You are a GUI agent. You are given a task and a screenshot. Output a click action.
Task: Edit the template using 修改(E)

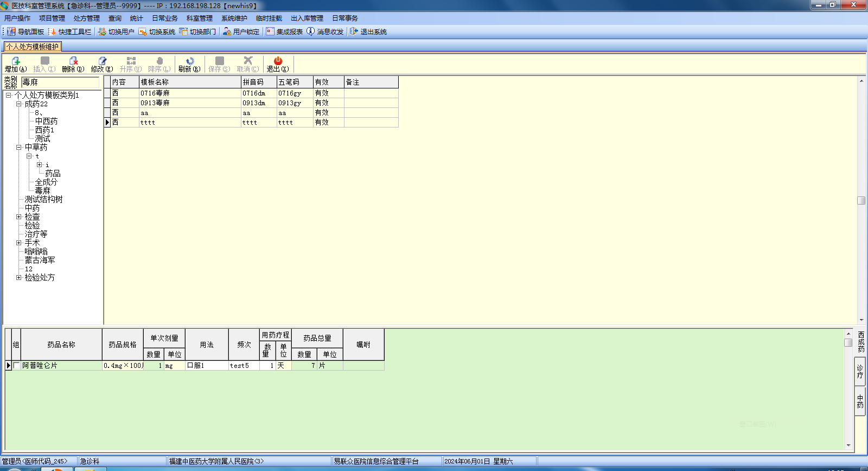pos(102,65)
